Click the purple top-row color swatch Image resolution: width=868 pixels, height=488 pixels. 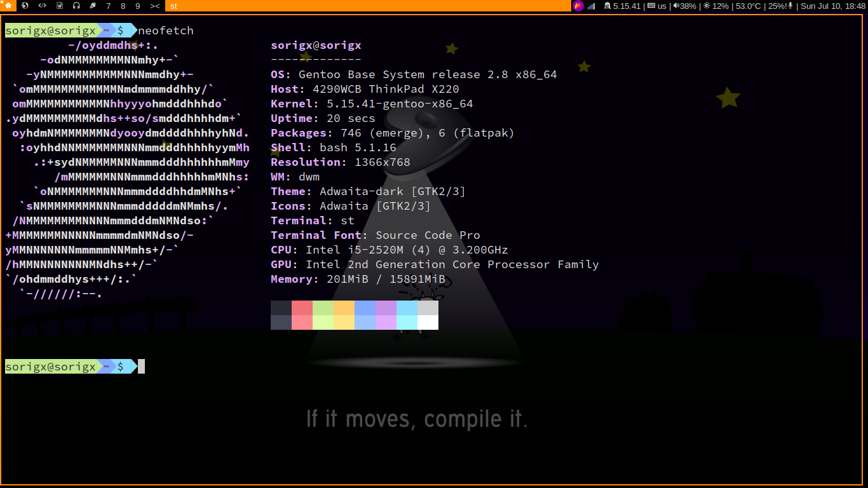pyautogui.click(x=386, y=308)
